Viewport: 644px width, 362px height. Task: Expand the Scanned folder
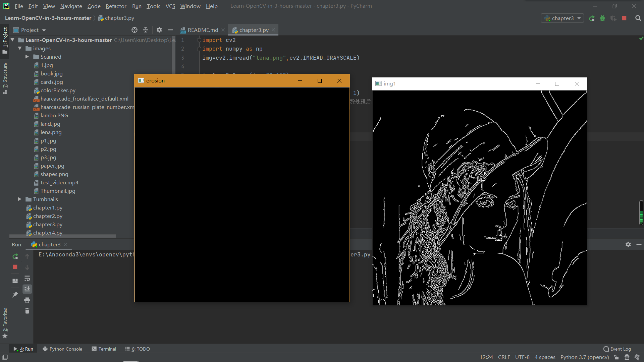click(27, 57)
